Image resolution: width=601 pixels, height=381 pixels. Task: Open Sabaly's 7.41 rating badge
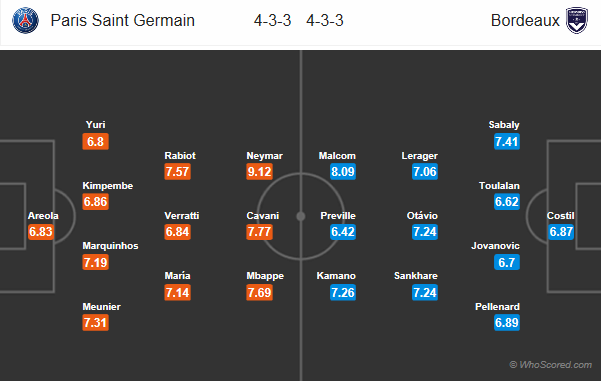pos(507,141)
